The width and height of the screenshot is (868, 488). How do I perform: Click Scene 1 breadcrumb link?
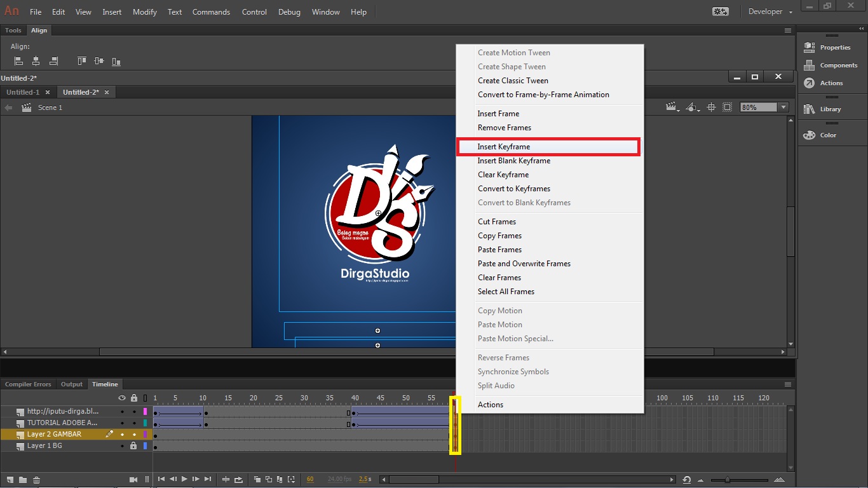(50, 107)
